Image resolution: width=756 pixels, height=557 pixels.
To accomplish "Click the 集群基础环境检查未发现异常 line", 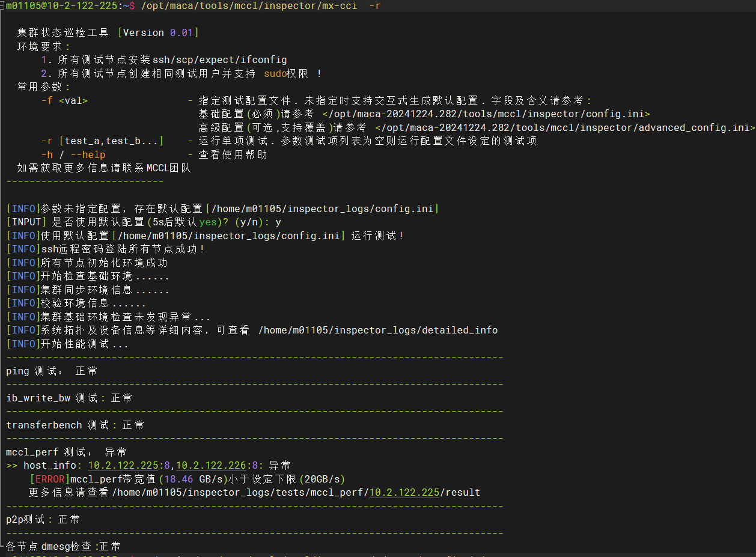I will [108, 317].
